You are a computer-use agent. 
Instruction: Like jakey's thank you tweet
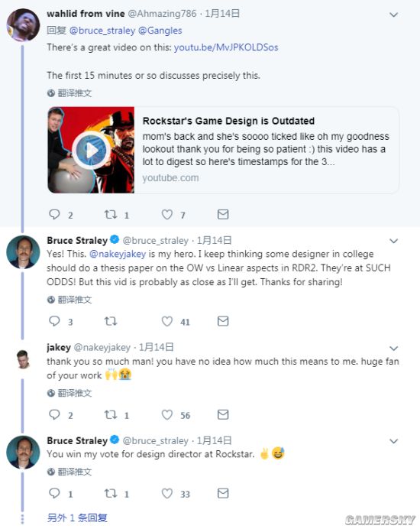(166, 414)
